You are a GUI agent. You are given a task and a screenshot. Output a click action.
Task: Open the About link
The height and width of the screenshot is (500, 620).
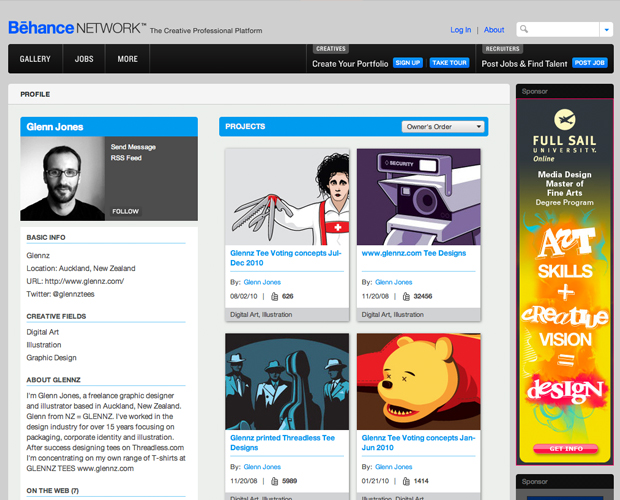coord(494,30)
